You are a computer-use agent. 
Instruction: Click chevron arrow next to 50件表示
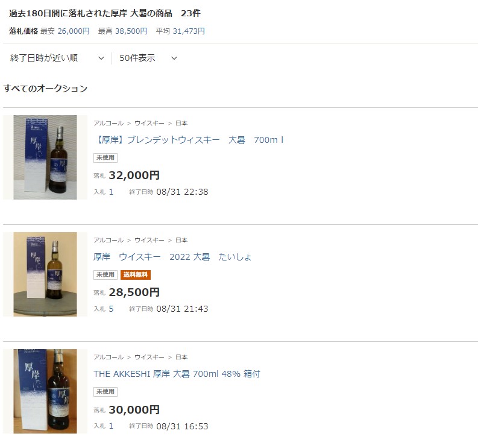coord(174,58)
